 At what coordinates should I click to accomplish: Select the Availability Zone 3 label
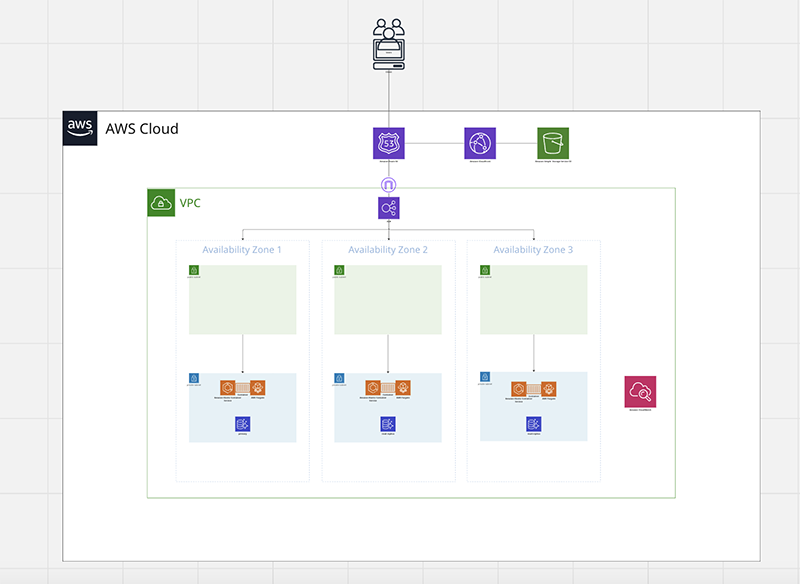pyautogui.click(x=533, y=249)
